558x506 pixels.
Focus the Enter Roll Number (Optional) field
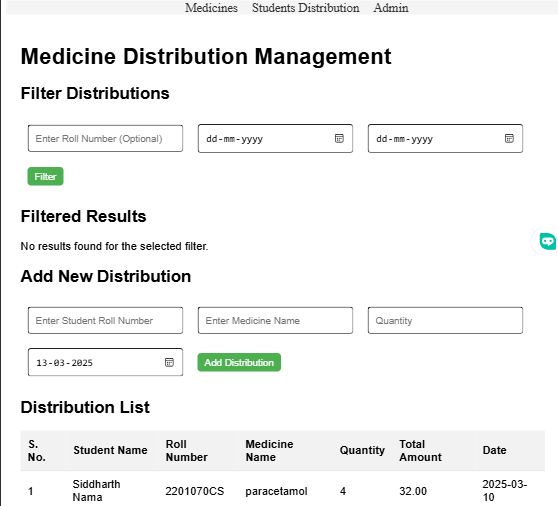[x=105, y=138]
